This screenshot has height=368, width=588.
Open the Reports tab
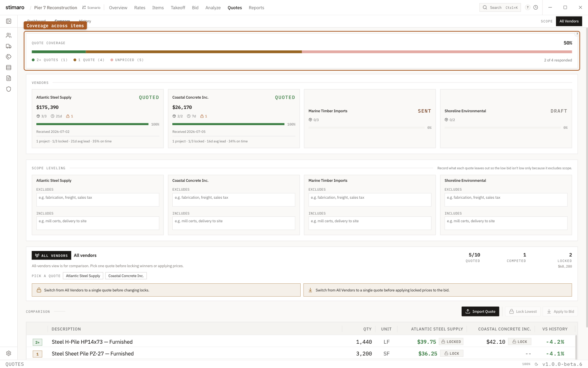tap(257, 8)
